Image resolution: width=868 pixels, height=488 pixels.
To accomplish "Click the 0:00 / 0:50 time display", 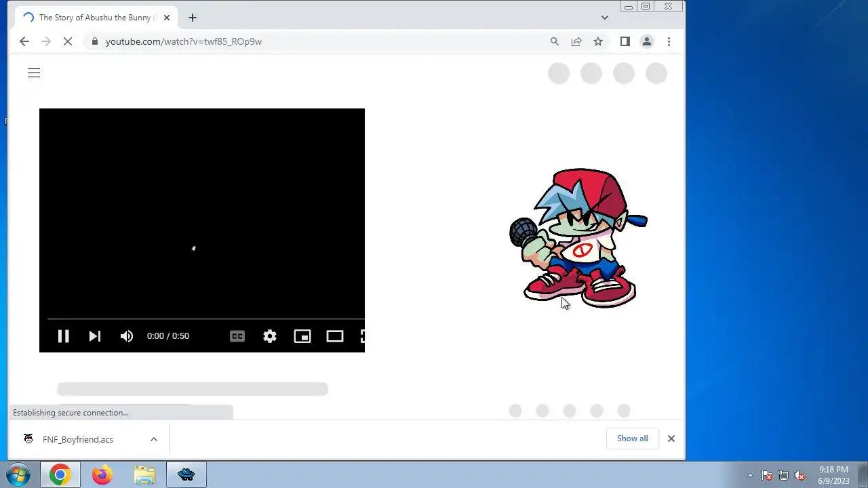I will point(168,336).
